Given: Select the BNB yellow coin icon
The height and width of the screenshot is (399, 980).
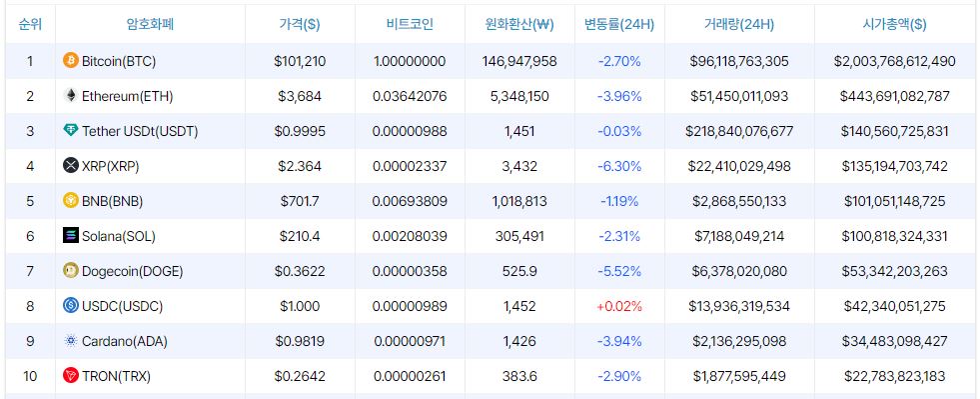Looking at the screenshot, I should click(71, 201).
